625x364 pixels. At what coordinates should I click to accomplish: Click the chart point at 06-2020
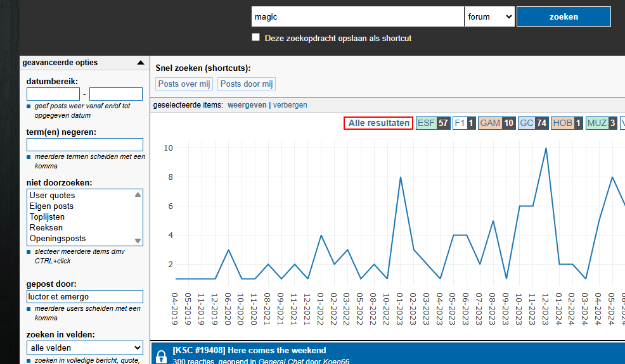click(x=228, y=249)
